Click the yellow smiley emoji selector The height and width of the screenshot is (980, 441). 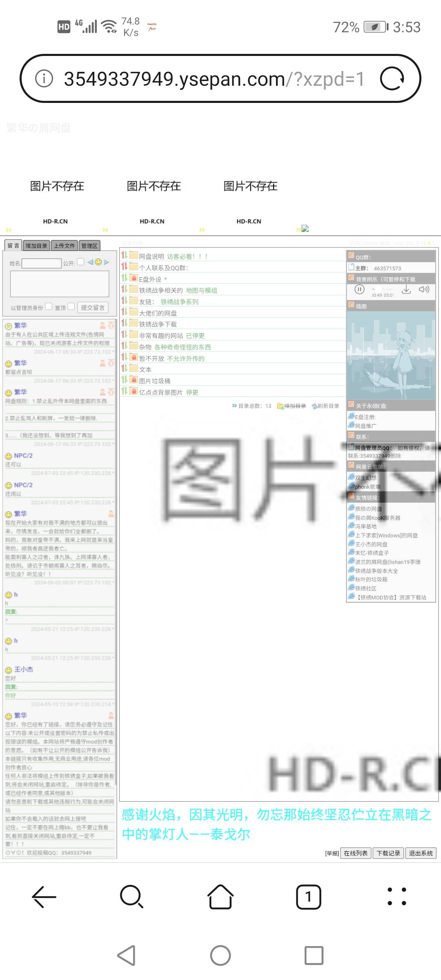98,262
